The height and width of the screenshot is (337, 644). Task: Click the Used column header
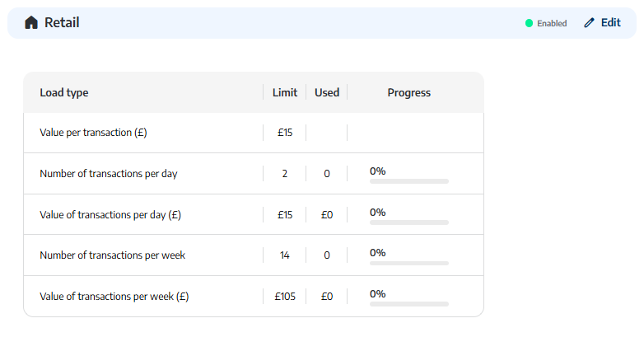coord(327,92)
